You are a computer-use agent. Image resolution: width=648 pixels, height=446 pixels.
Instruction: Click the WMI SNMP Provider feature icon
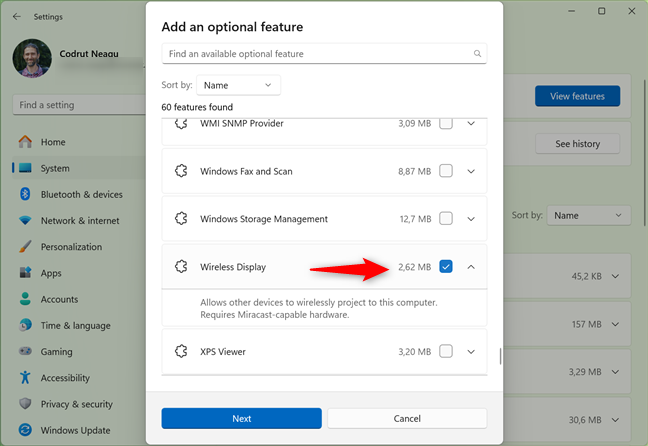tap(181, 123)
